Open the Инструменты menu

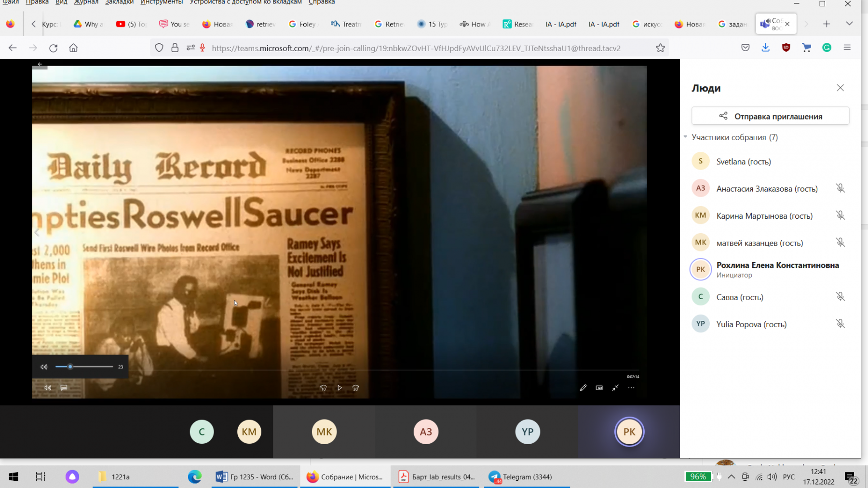point(162,2)
